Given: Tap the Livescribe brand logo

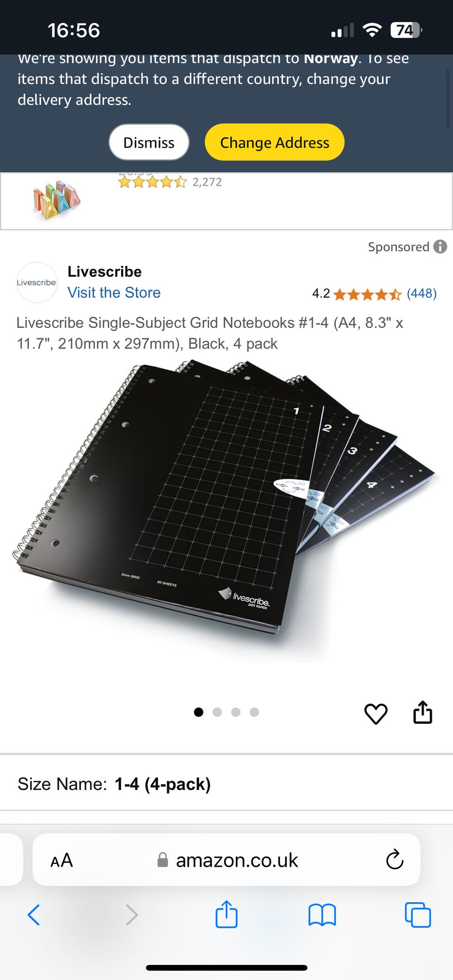Looking at the screenshot, I should [37, 282].
